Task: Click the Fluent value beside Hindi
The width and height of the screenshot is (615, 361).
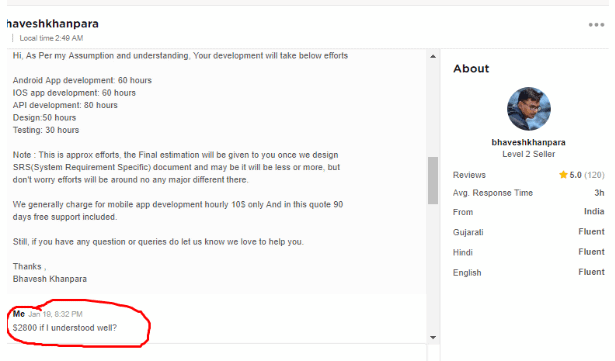Action: click(x=591, y=252)
